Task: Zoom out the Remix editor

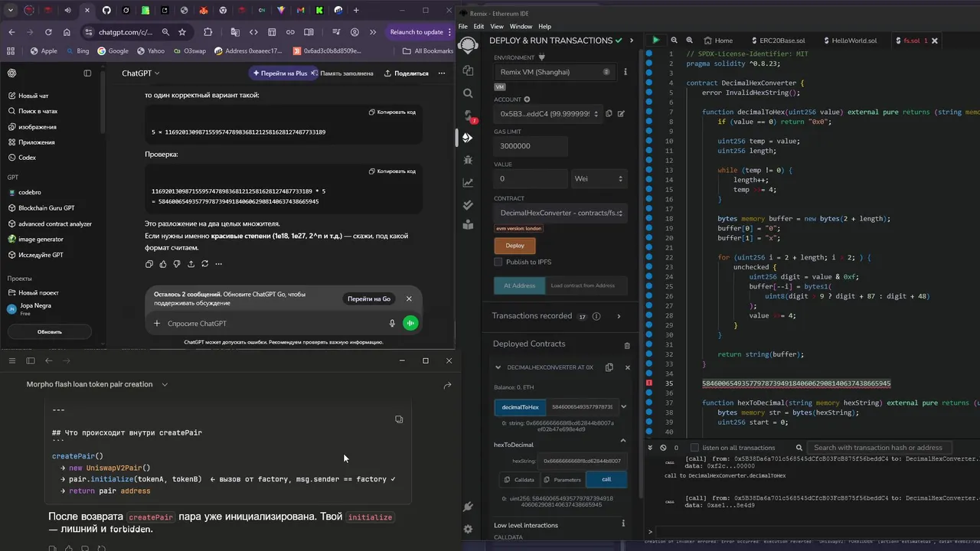Action: tap(674, 40)
